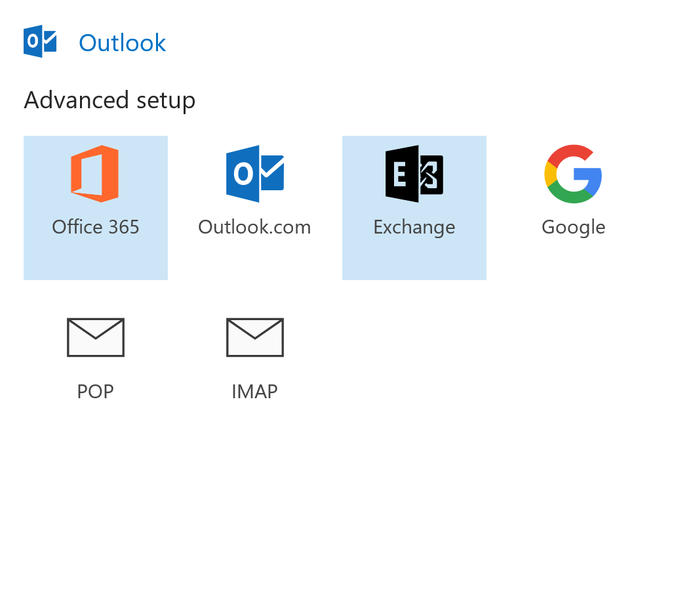Choose IMAP for advanced setup
Viewport: 674px width, 616px height.
254,358
